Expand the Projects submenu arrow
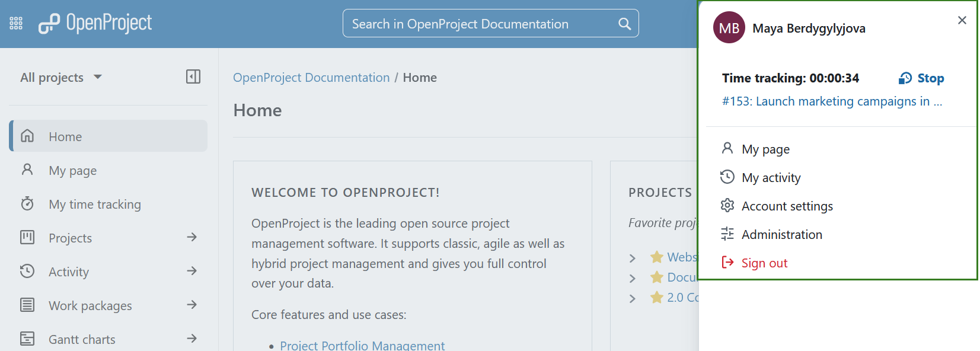980x351 pixels. click(x=191, y=237)
